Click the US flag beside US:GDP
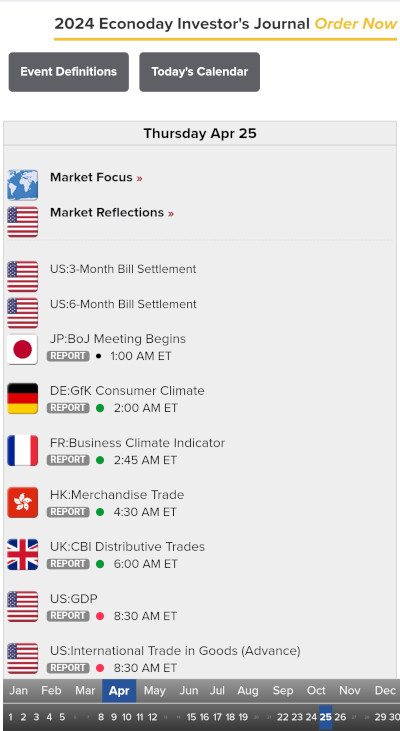This screenshot has height=731, width=400. (x=22, y=607)
